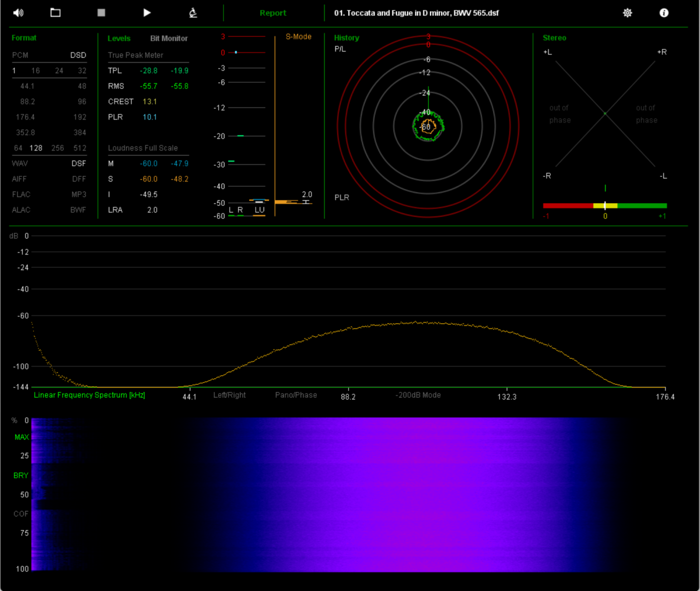This screenshot has height=591, width=700.
Task: Select bit depth 24
Action: [x=59, y=71]
